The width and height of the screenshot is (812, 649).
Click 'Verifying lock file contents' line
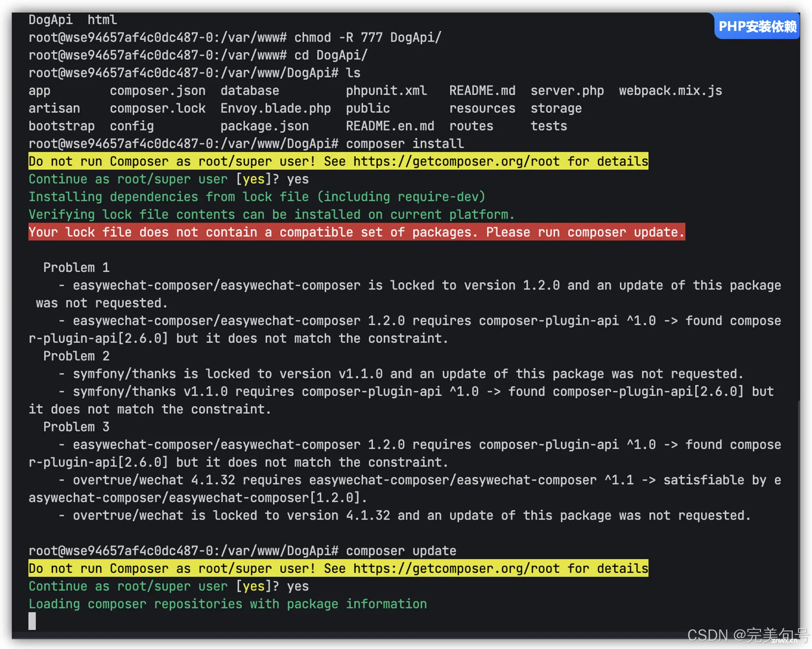coord(272,215)
